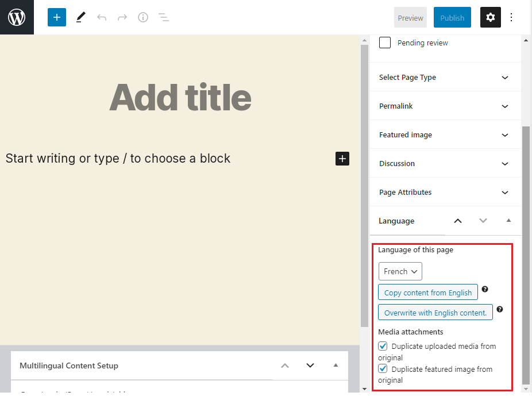Click Copy content from English button
Screen dimensions: 532x400
point(428,293)
